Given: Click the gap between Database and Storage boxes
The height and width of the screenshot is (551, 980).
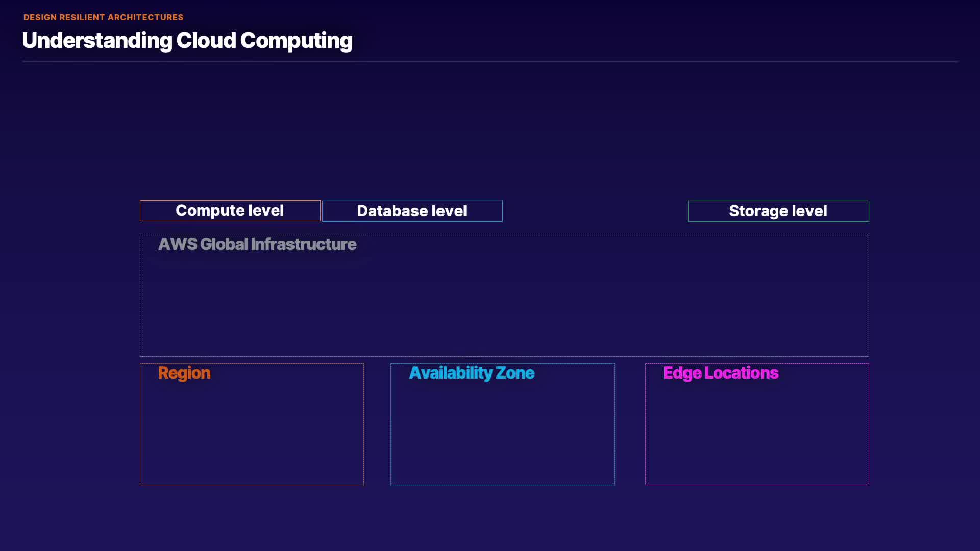Looking at the screenshot, I should click(x=595, y=211).
